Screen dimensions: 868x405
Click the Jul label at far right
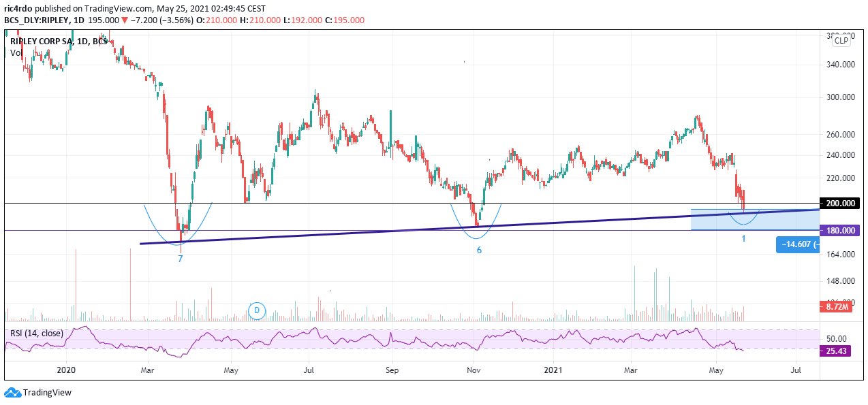click(x=796, y=370)
